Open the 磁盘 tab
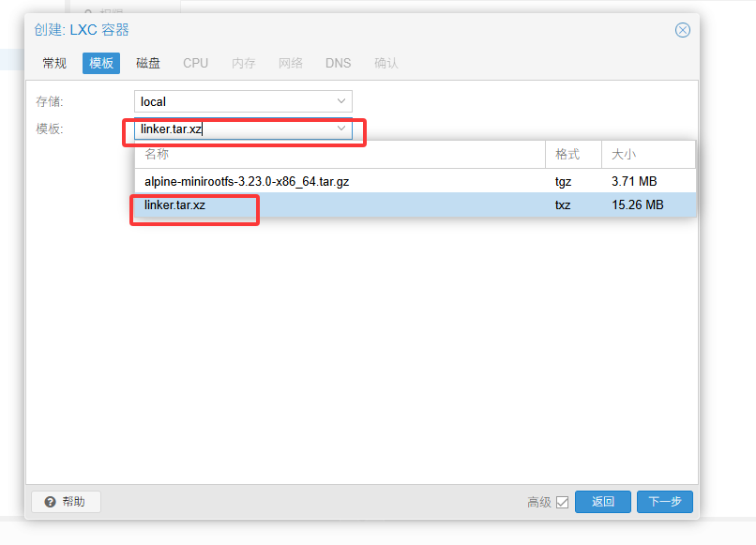 point(148,63)
